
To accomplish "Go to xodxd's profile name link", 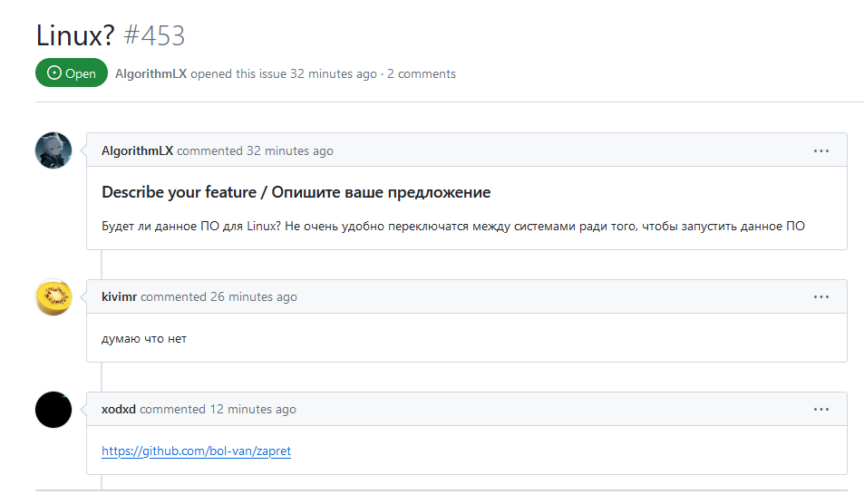I will (x=119, y=410).
